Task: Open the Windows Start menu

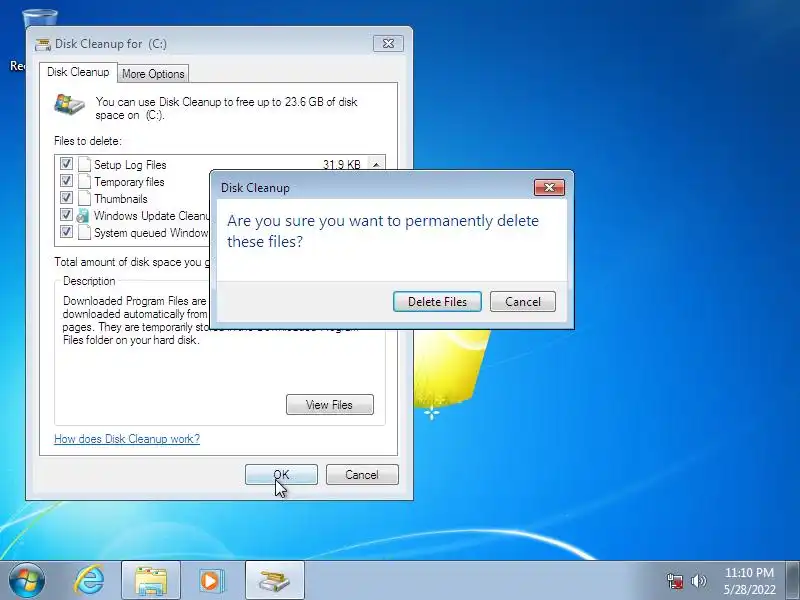Action: click(x=26, y=580)
